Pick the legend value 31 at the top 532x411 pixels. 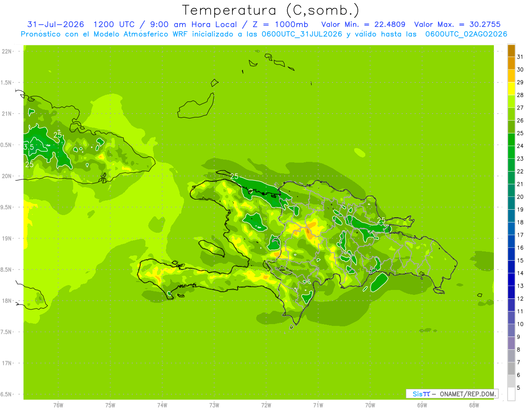pos(520,57)
